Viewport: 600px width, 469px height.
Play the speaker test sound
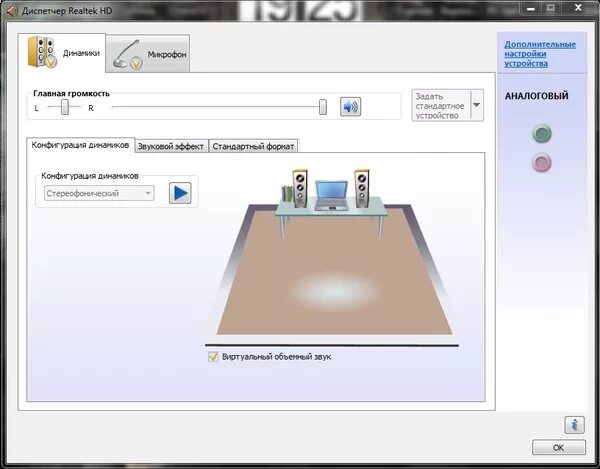(180, 193)
